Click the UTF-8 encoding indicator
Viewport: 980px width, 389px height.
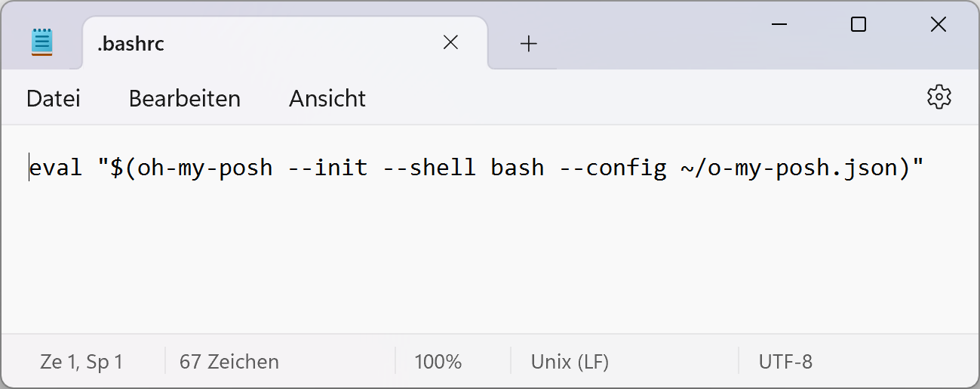tap(785, 362)
